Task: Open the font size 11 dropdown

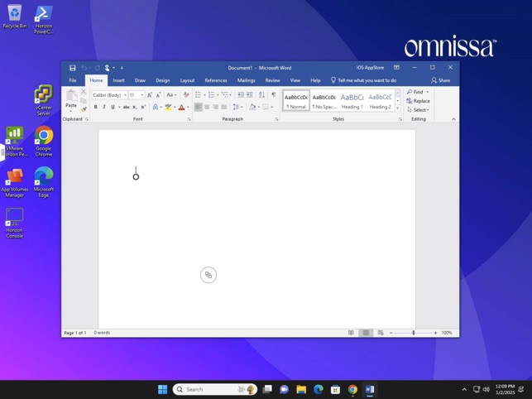Action: 142,95
